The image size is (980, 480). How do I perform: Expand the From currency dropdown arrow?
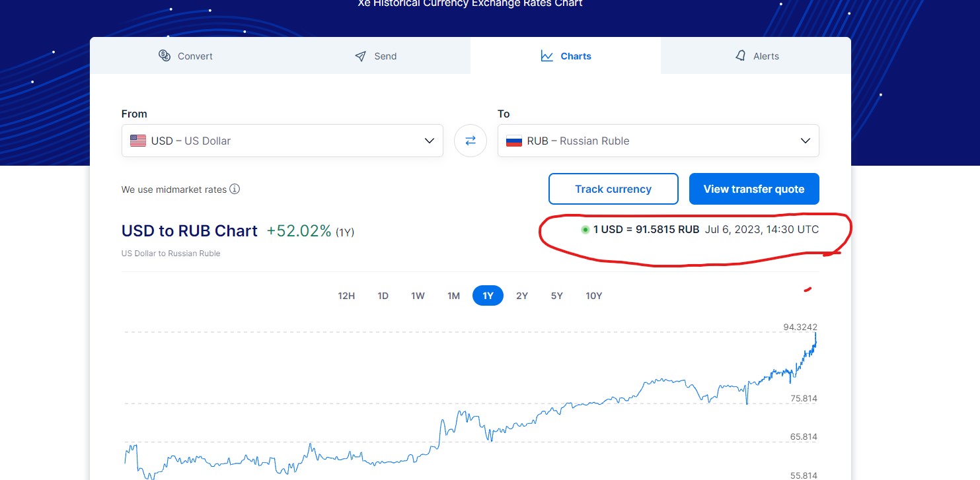coord(429,141)
